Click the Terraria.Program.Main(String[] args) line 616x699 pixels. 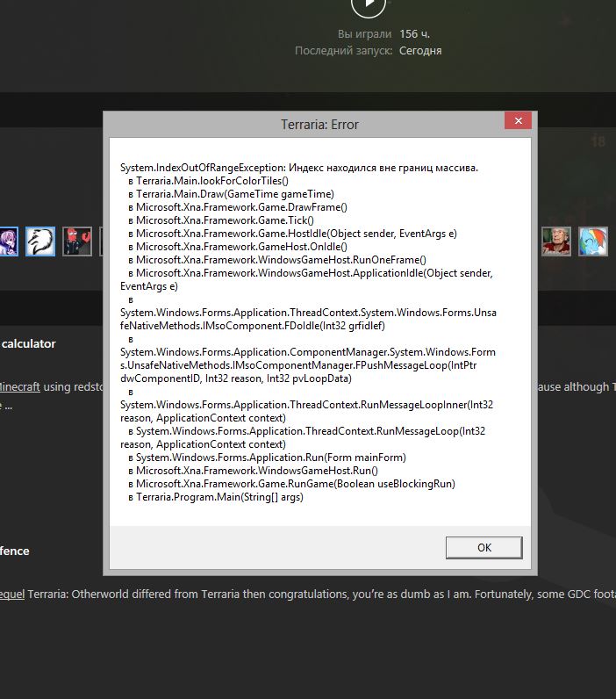click(x=216, y=497)
